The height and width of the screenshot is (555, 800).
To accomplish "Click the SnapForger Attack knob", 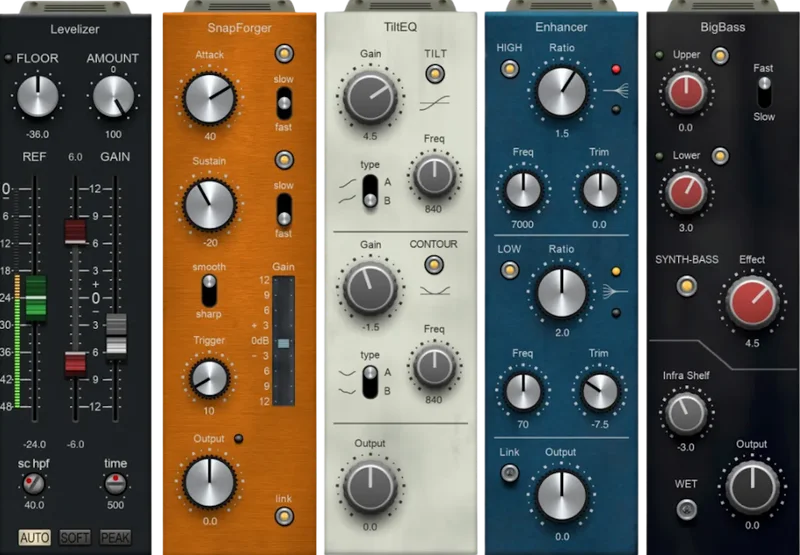I will tap(209, 98).
